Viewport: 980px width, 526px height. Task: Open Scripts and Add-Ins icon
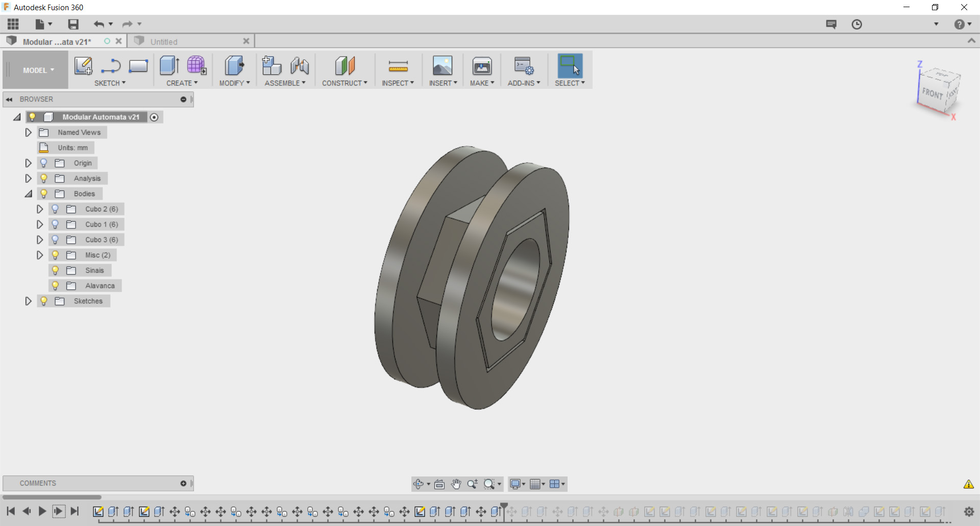pos(524,66)
